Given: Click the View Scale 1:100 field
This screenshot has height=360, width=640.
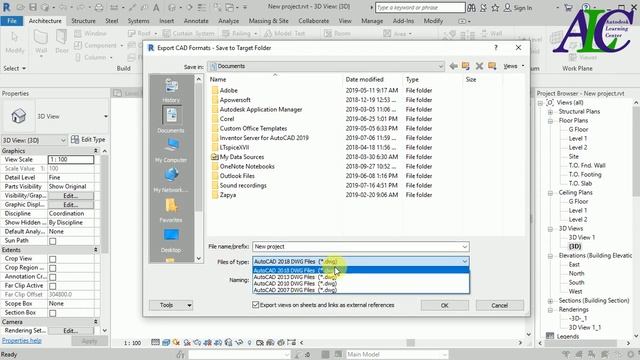Looking at the screenshot, I should point(71,160).
